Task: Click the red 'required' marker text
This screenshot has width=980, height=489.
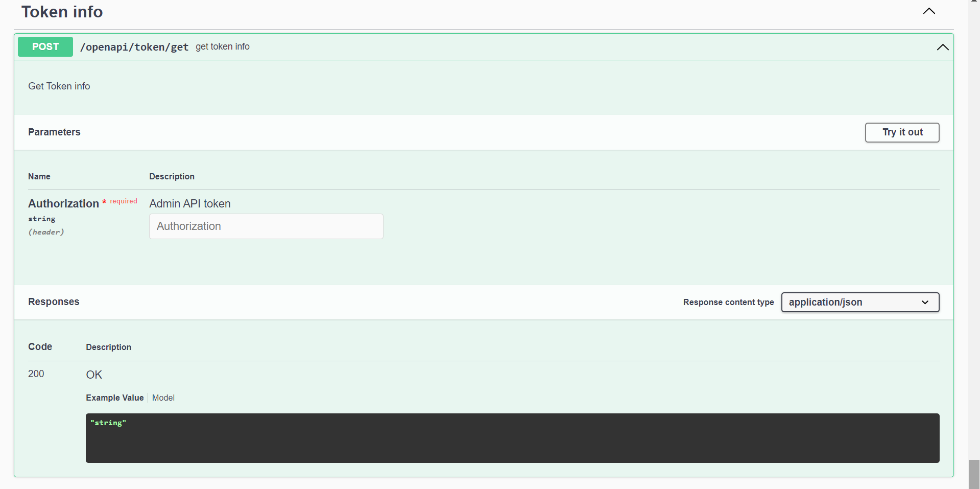Action: tap(124, 201)
